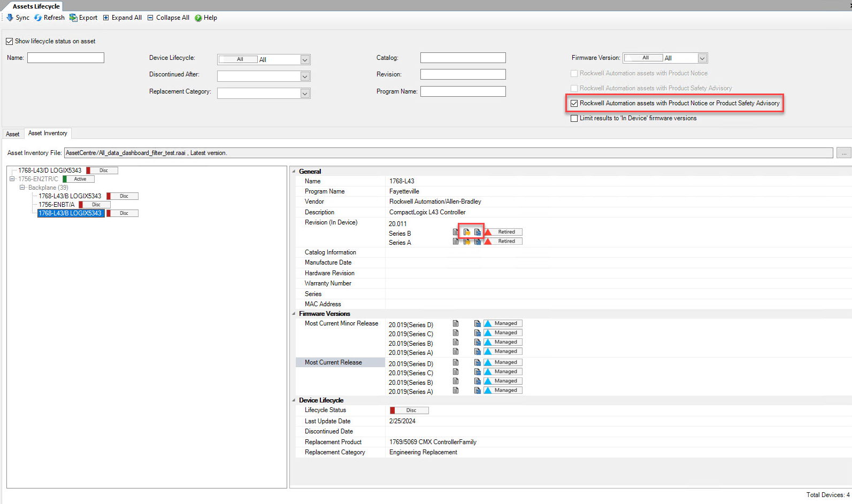Screen dimensions: 852x504
Task: Open document icon for Most Current Minor Release Series D
Action: coord(456,323)
